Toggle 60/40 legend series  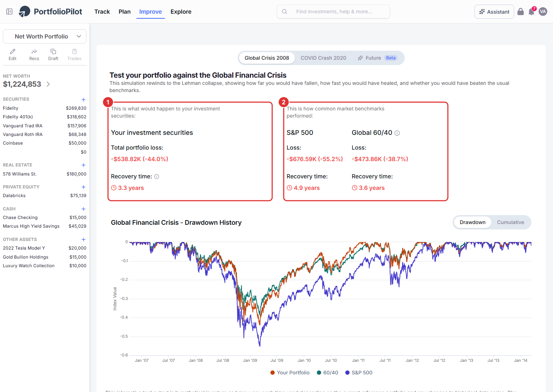[327, 373]
